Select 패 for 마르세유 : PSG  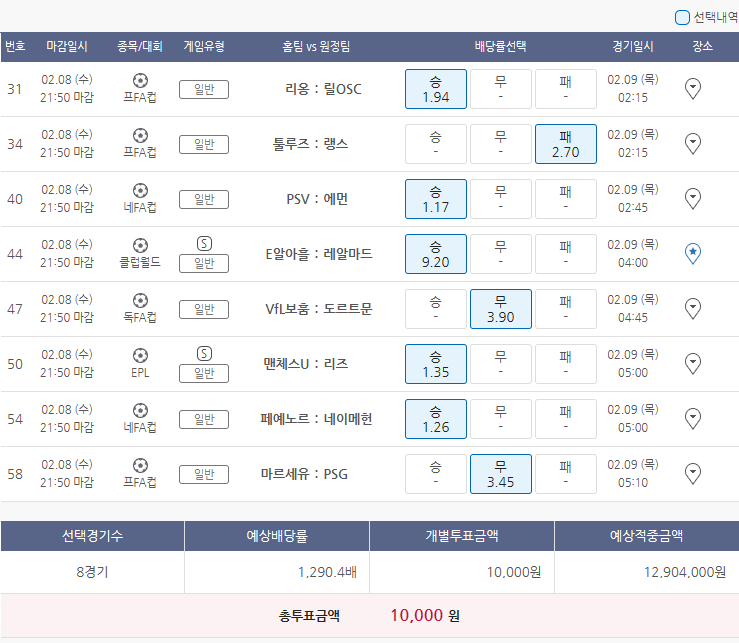point(566,474)
